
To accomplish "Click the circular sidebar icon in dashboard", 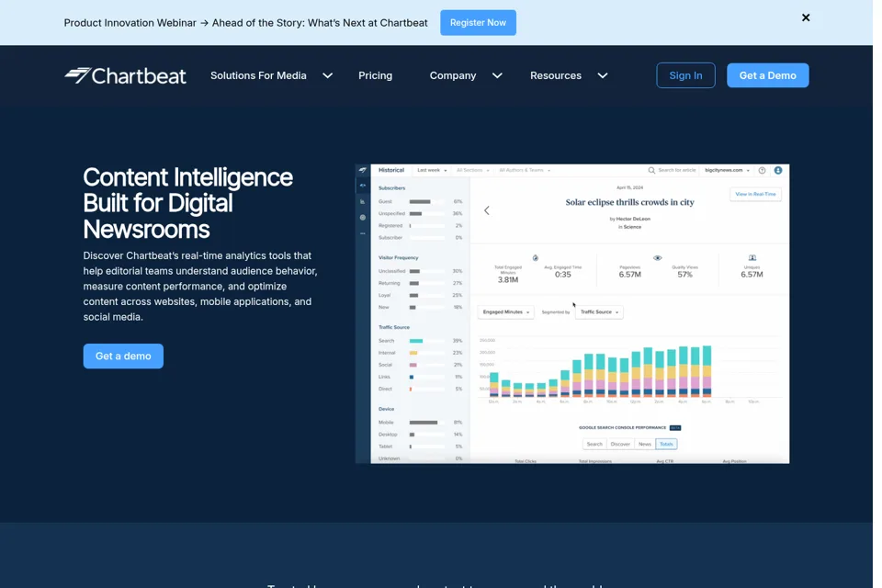I will pos(363,217).
